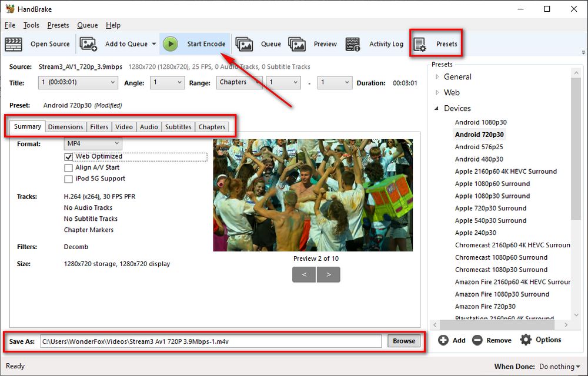Open the Tools menu
Image resolution: width=588 pixels, height=376 pixels.
point(31,25)
